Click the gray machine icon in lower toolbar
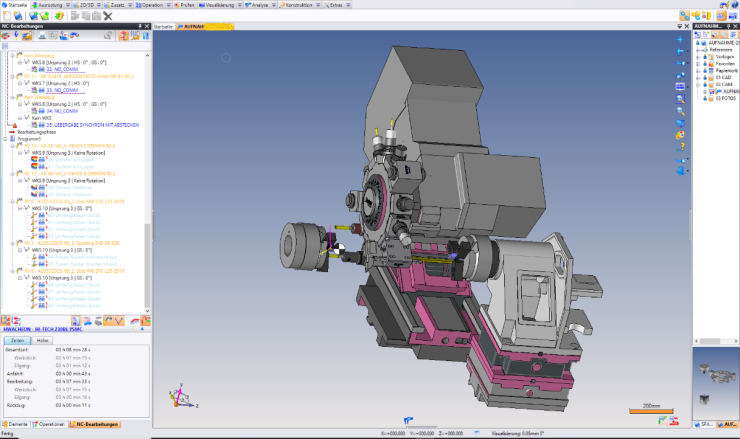This screenshot has height=439, width=740. pyautogui.click(x=98, y=321)
